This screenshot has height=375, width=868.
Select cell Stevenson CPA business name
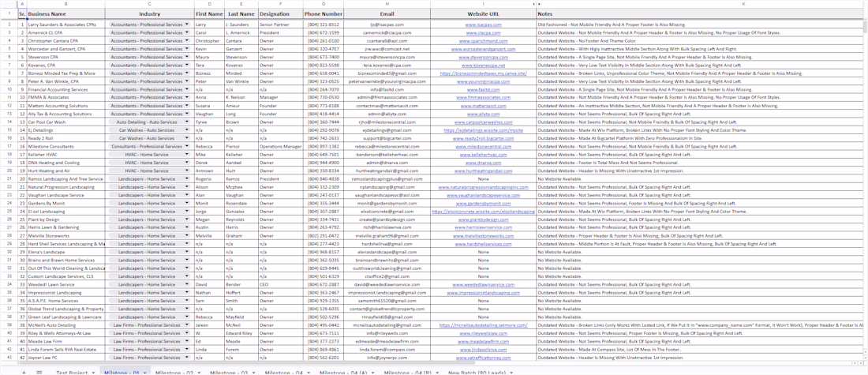(x=65, y=57)
